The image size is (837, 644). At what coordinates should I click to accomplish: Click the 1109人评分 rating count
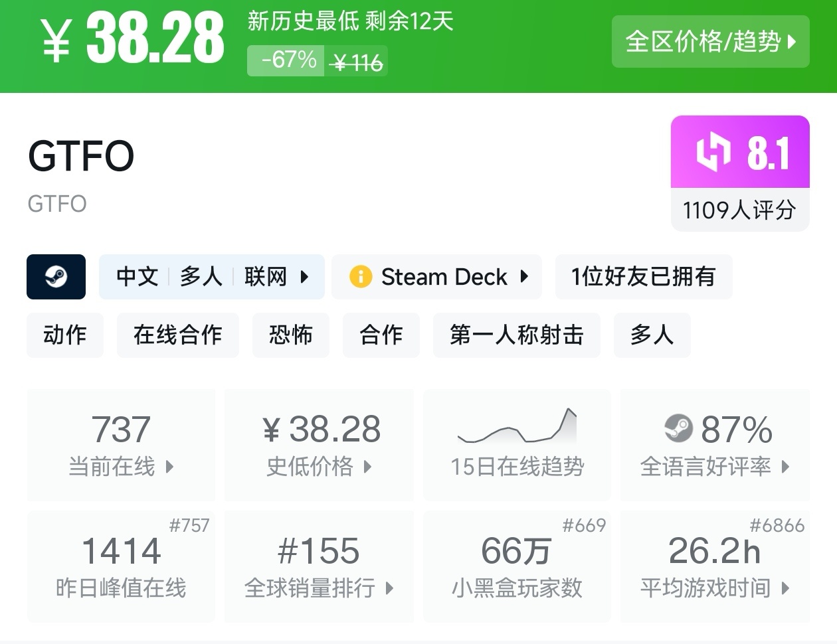(x=739, y=210)
